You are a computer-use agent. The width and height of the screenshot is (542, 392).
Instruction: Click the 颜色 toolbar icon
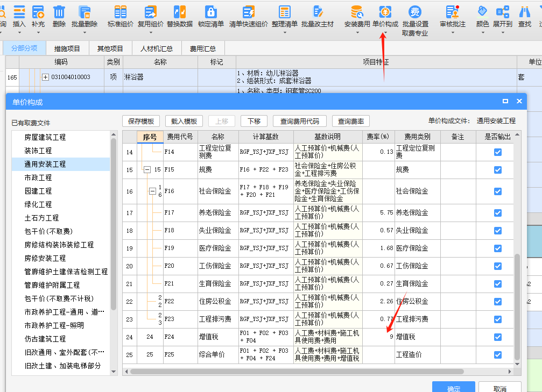(x=483, y=12)
